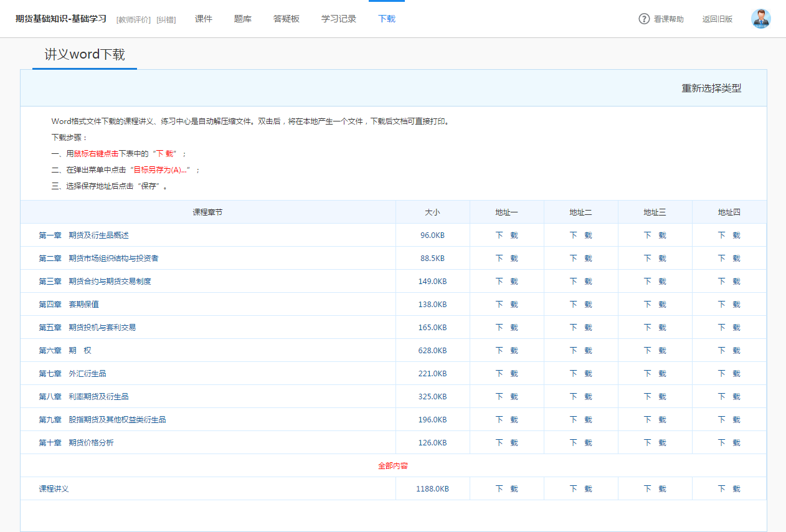This screenshot has width=786, height=532.
Task: Download 第三章 from 地址二
Action: click(580, 282)
